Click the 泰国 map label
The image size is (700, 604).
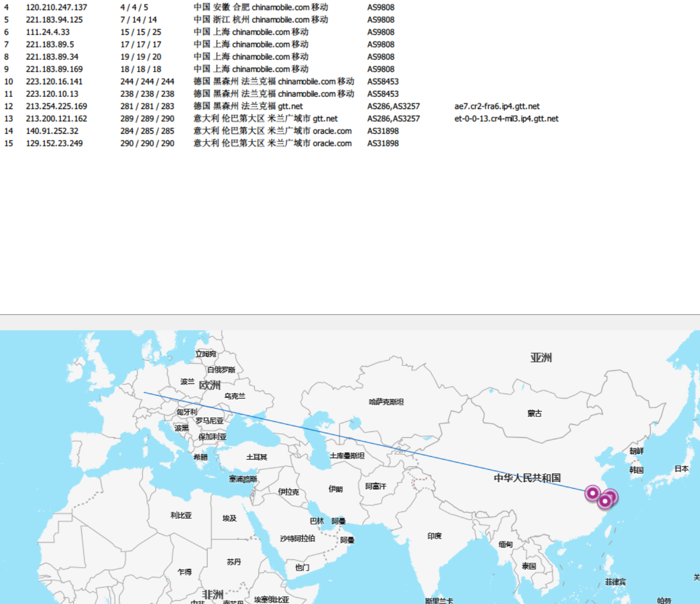(529, 566)
